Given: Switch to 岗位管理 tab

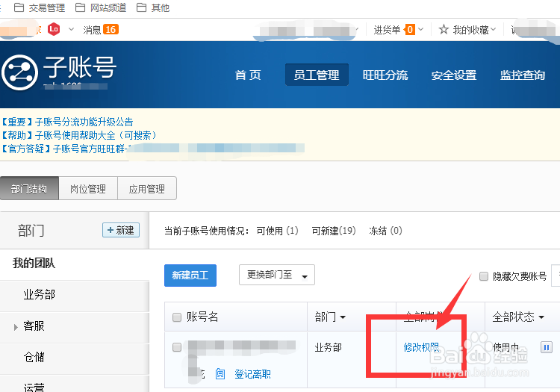Looking at the screenshot, I should coord(88,188).
